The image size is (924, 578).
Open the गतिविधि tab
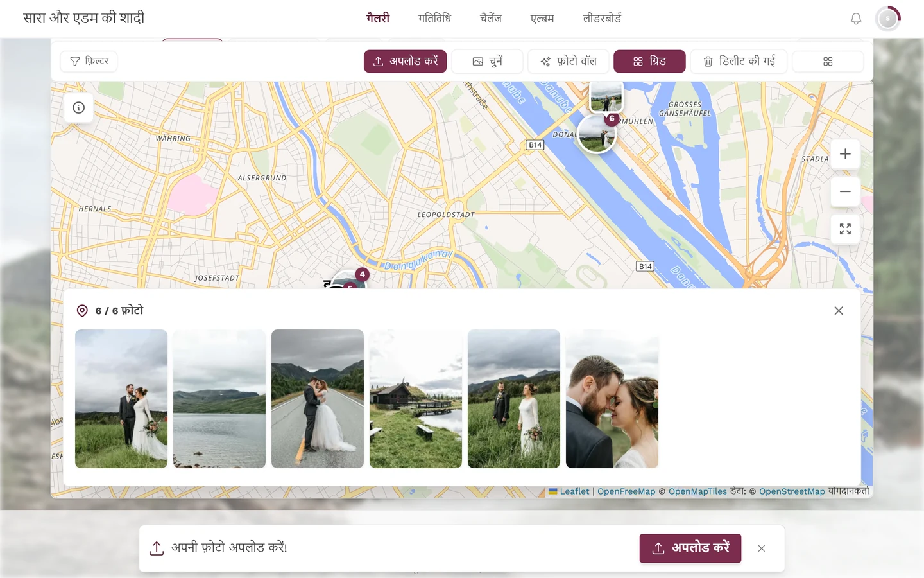click(x=434, y=19)
